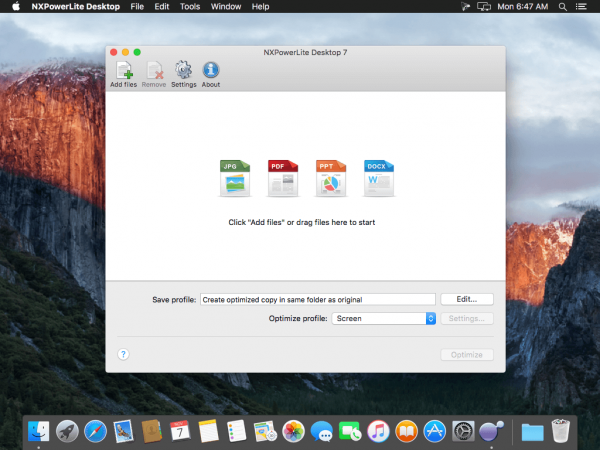
Task: Open the Downloads folder in Dock
Action: click(x=533, y=432)
